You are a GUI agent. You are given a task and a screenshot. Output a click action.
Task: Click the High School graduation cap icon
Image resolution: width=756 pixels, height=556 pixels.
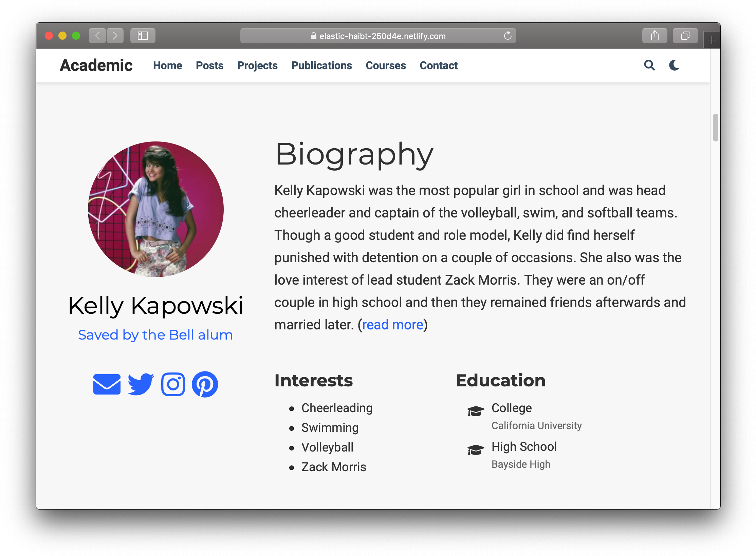pos(476,449)
